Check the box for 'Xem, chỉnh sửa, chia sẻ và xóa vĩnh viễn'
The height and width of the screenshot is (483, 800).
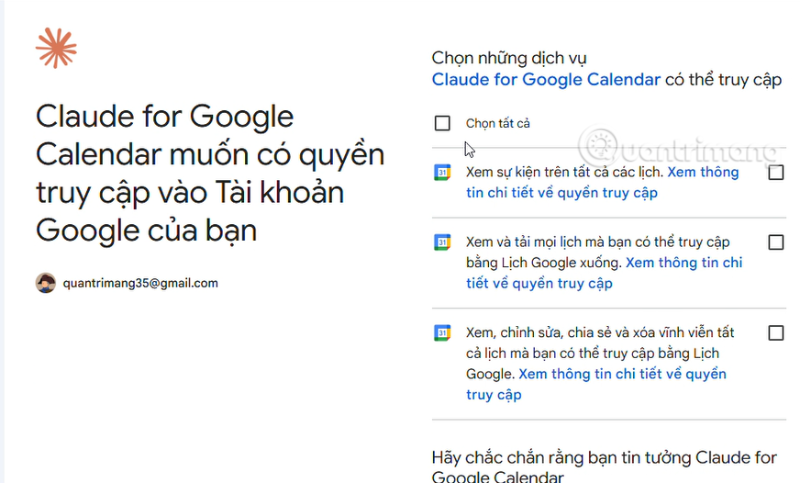coord(776,333)
